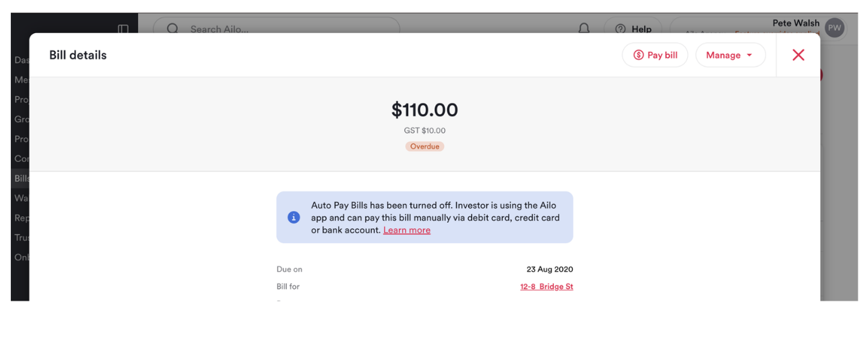The image size is (868, 348).
Task: Click the Manage dropdown arrow
Action: point(749,55)
